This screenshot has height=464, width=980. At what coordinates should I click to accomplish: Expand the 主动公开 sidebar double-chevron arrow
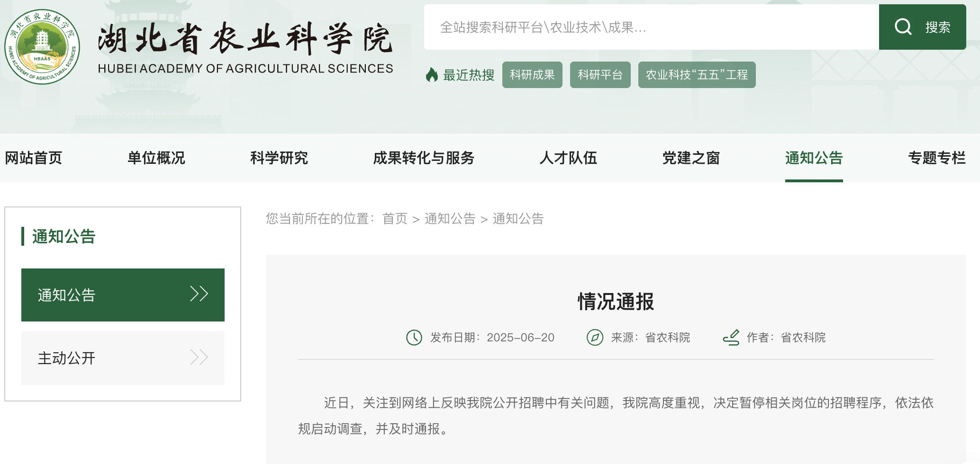click(199, 357)
